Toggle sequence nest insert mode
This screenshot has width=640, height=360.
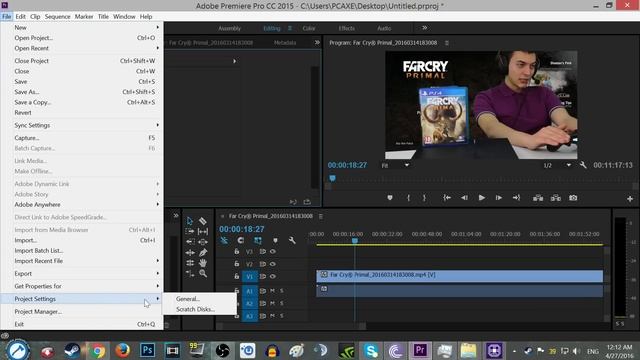click(x=224, y=240)
